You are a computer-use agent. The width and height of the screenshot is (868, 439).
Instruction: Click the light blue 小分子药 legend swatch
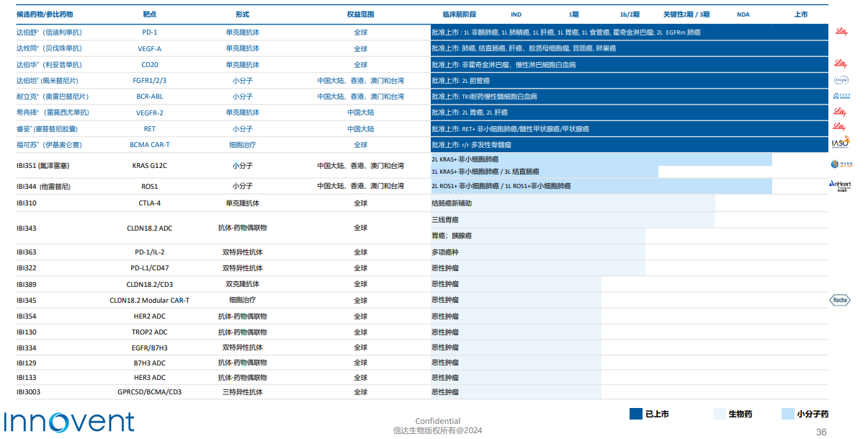point(787,414)
